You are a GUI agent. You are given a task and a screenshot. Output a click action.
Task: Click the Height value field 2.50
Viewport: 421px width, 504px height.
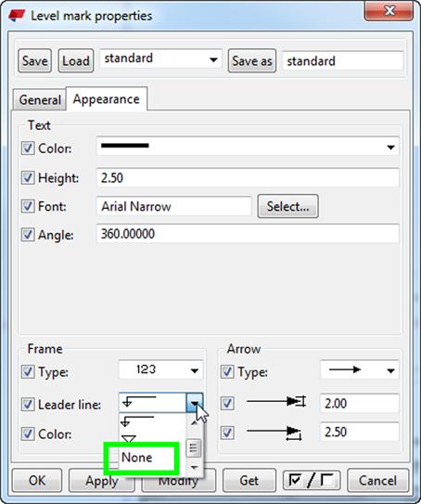(x=248, y=177)
